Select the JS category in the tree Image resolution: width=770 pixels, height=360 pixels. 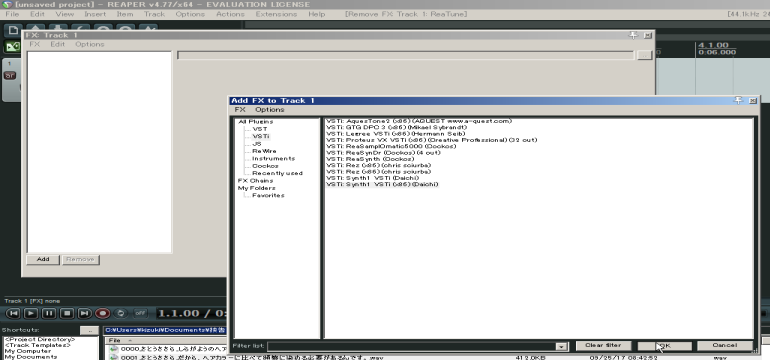(x=256, y=143)
